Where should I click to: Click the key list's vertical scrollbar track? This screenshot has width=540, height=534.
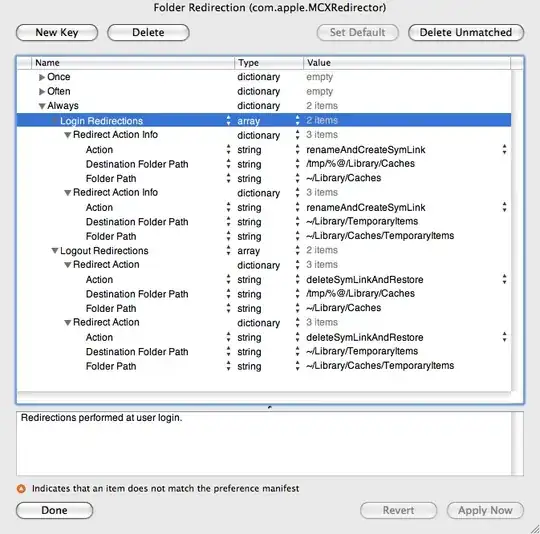coord(517,231)
